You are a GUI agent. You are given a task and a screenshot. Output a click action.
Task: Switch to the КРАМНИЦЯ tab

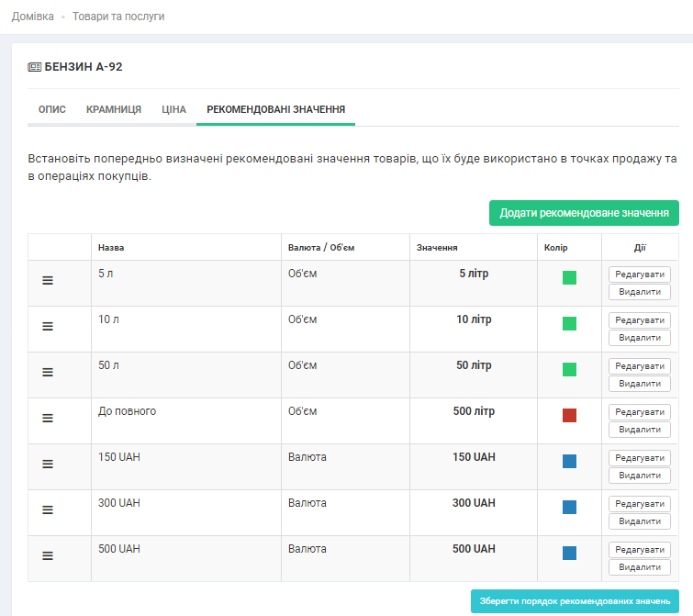(114, 109)
